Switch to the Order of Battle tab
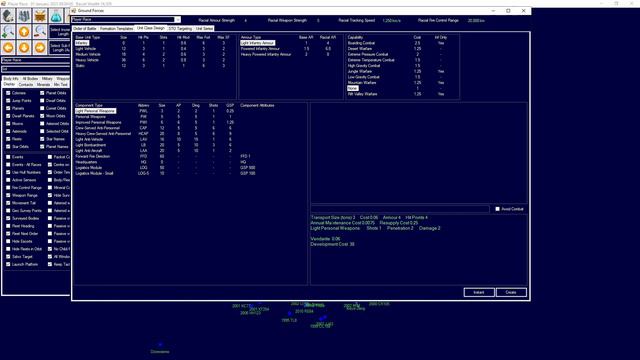This screenshot has width=640, height=360. (85, 29)
